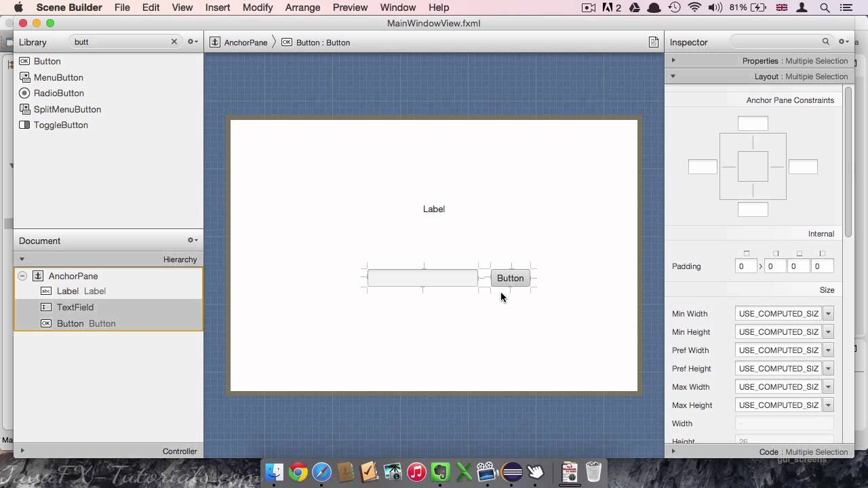Open Eclipse from the Dock

coord(512,472)
